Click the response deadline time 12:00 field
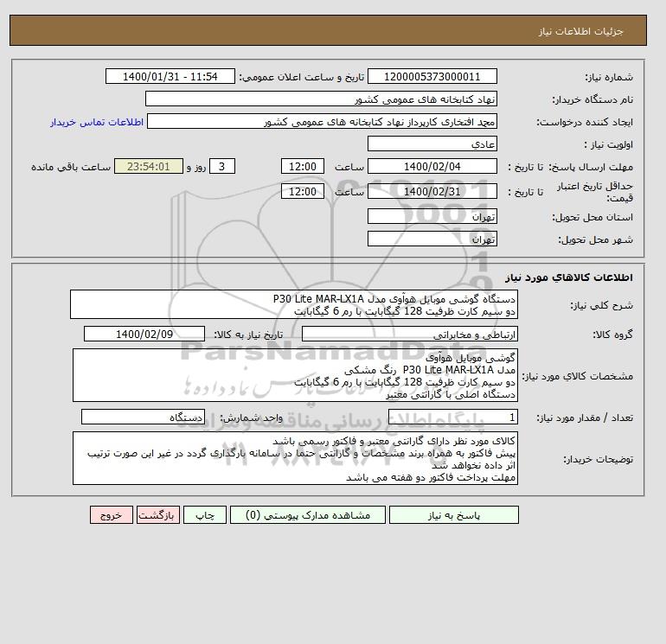The image size is (666, 644). pyautogui.click(x=303, y=167)
